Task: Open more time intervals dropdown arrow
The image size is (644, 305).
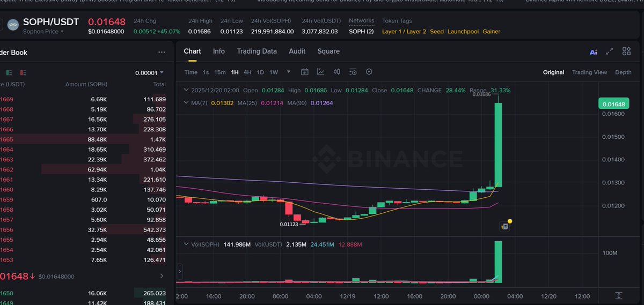Action: (x=289, y=72)
